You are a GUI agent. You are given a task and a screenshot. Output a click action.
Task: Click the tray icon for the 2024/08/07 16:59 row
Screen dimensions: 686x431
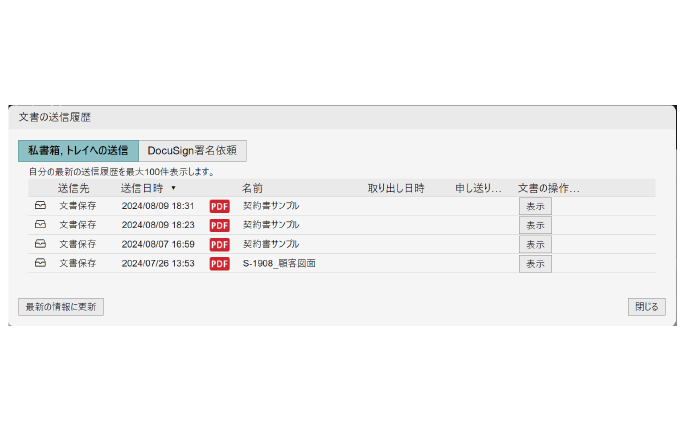(40, 244)
